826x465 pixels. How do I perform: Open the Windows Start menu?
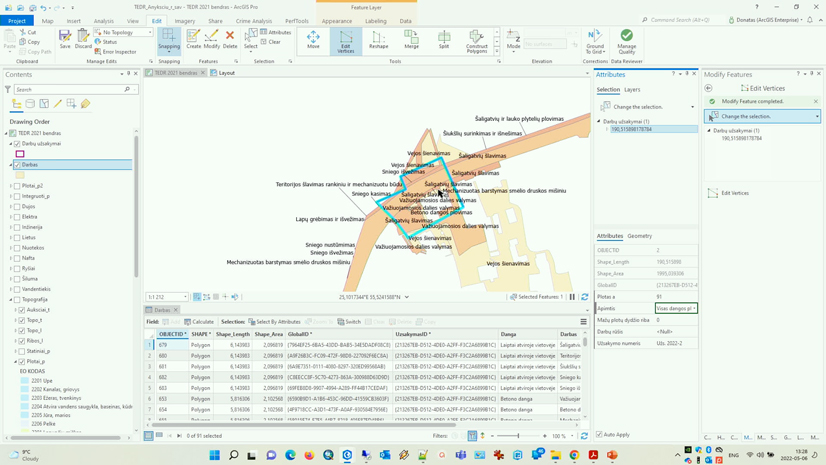(x=214, y=455)
